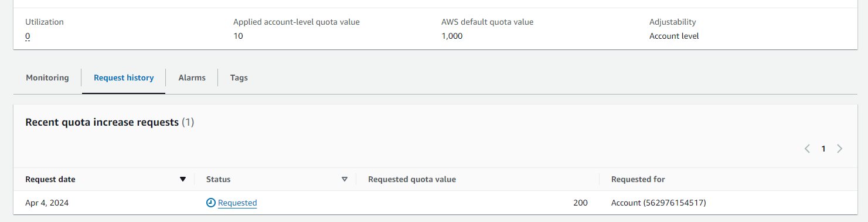
Task: Click the Status column header text
Action: (x=219, y=179)
